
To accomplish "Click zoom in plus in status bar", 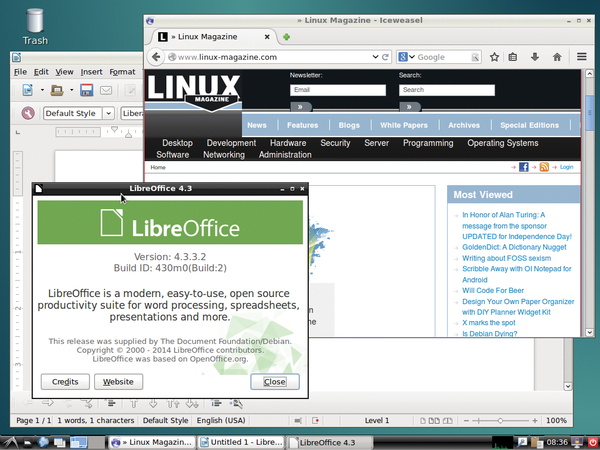I will (535, 421).
